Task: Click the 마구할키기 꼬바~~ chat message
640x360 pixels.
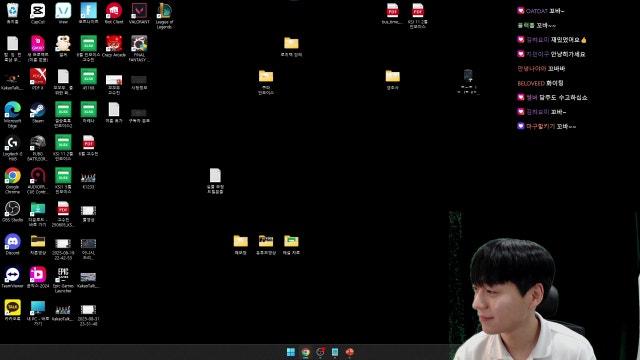Action: (x=547, y=127)
